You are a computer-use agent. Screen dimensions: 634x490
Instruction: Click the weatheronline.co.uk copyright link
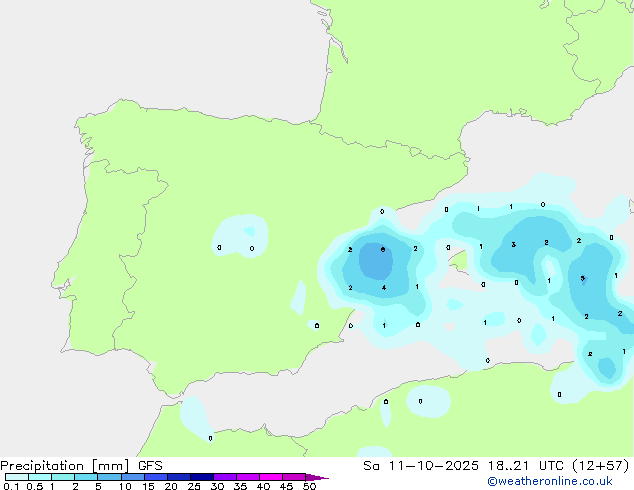click(x=550, y=481)
